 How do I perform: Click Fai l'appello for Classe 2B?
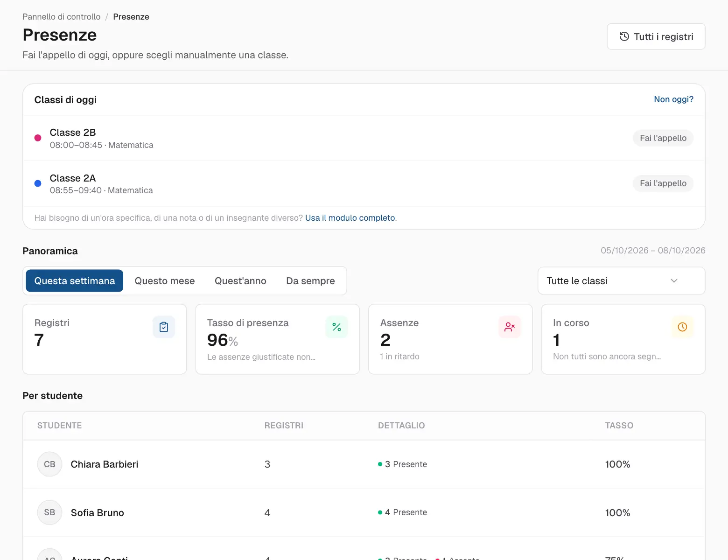(x=663, y=138)
